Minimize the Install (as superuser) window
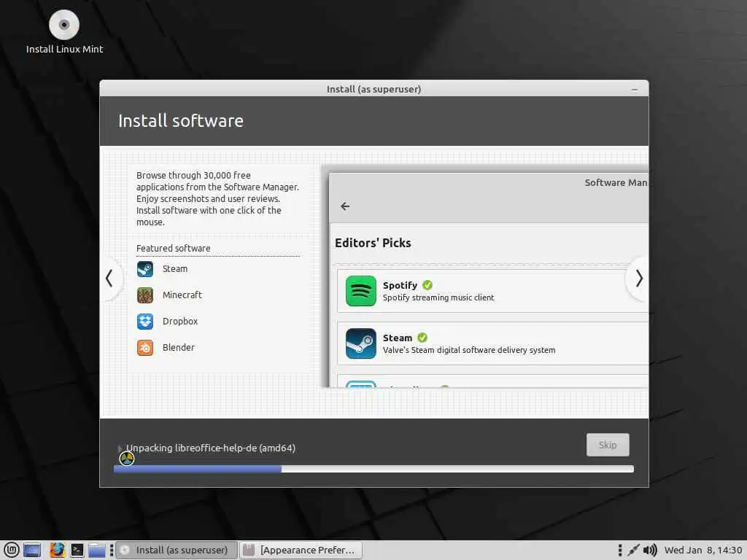747x560 pixels. 634,90
